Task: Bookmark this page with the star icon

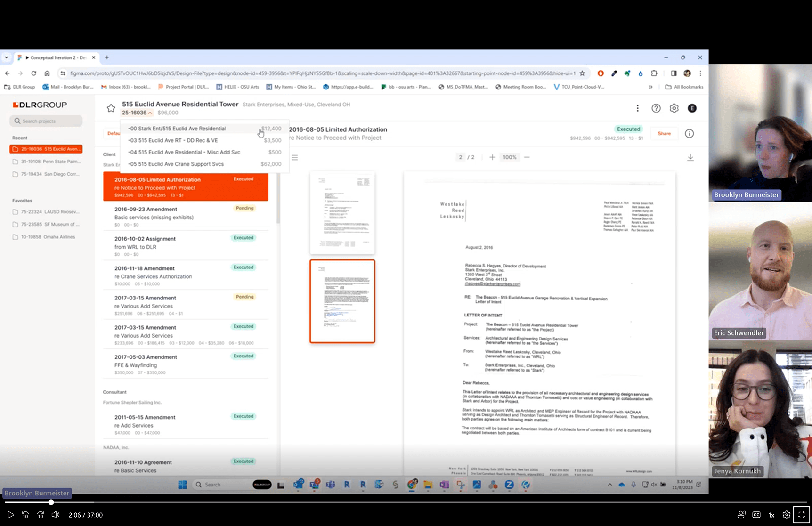Action: 583,73
